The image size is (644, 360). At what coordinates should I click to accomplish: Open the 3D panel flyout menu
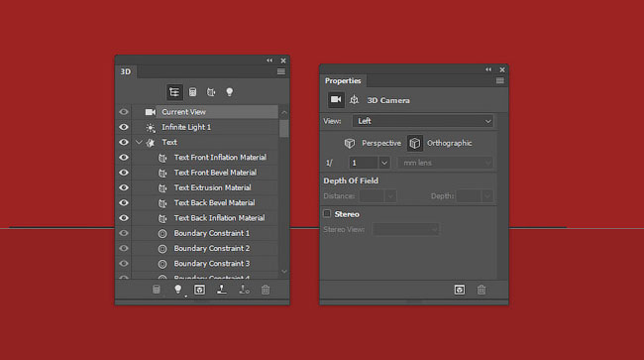point(281,71)
